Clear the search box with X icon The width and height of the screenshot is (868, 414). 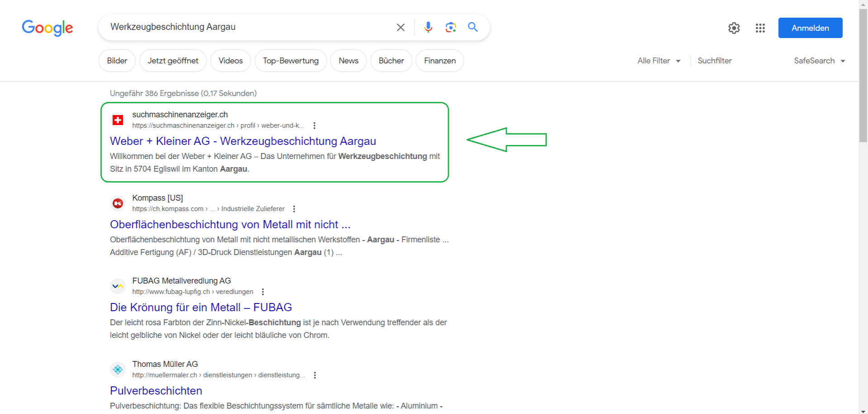[401, 28]
